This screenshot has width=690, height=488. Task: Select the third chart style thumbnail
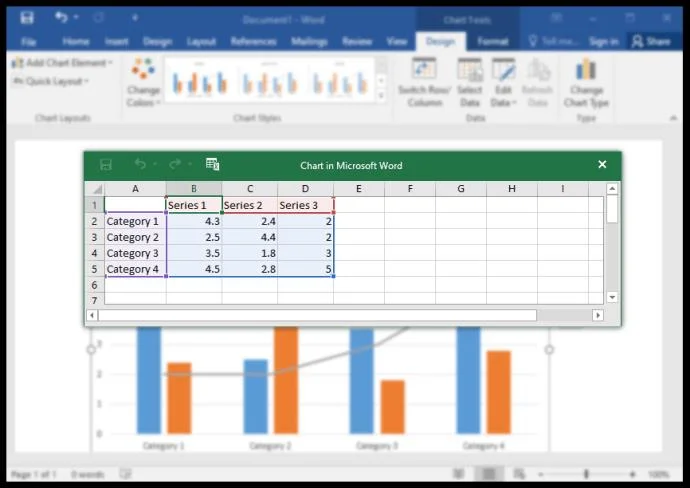[x=340, y=79]
